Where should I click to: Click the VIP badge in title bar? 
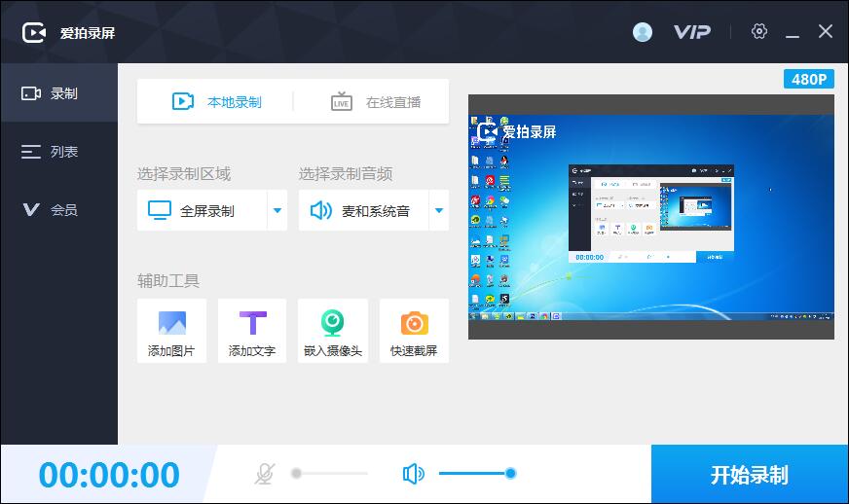[691, 32]
